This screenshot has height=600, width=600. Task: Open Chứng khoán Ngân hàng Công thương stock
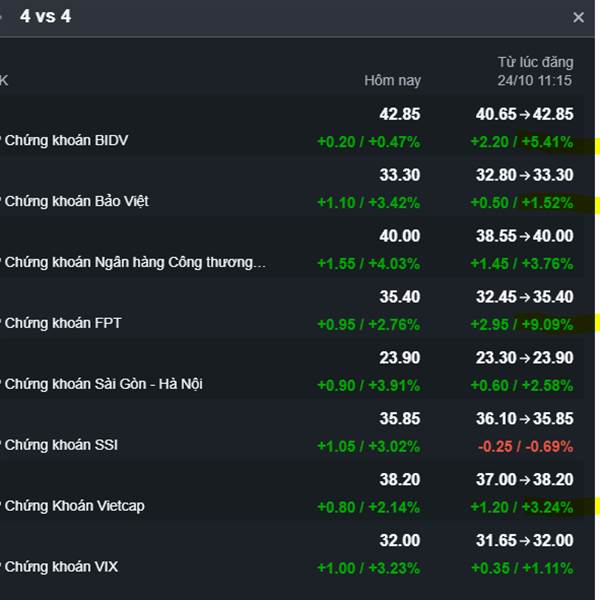click(x=135, y=262)
